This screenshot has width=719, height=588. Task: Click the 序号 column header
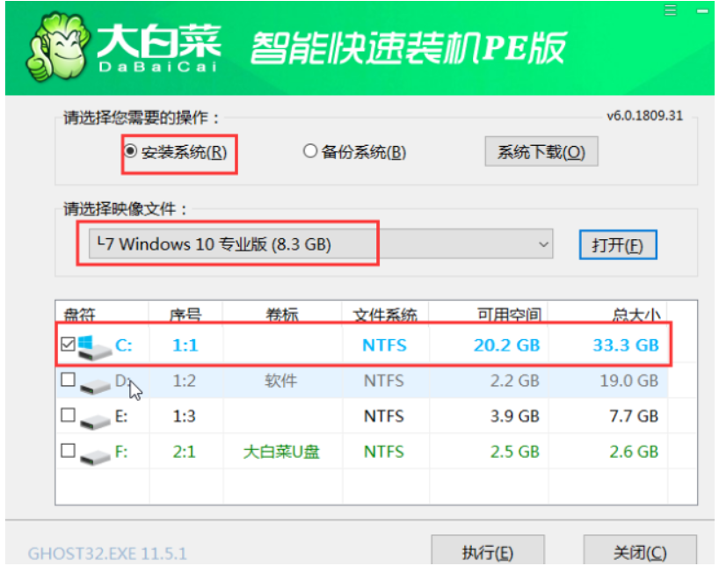tap(185, 315)
